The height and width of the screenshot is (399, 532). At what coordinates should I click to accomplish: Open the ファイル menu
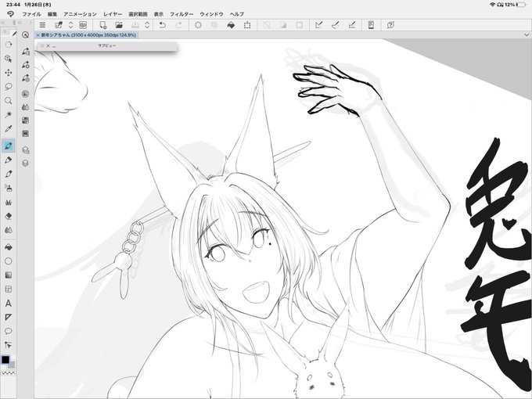31,14
